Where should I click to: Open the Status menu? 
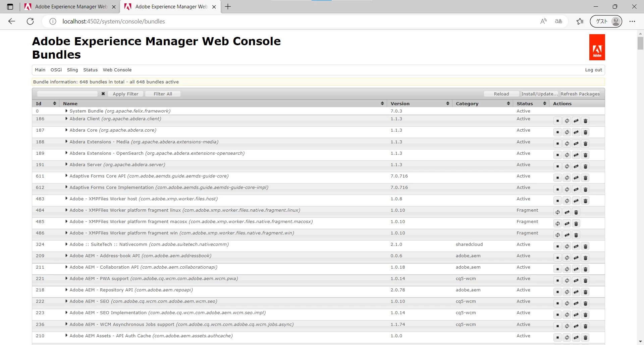click(91, 70)
